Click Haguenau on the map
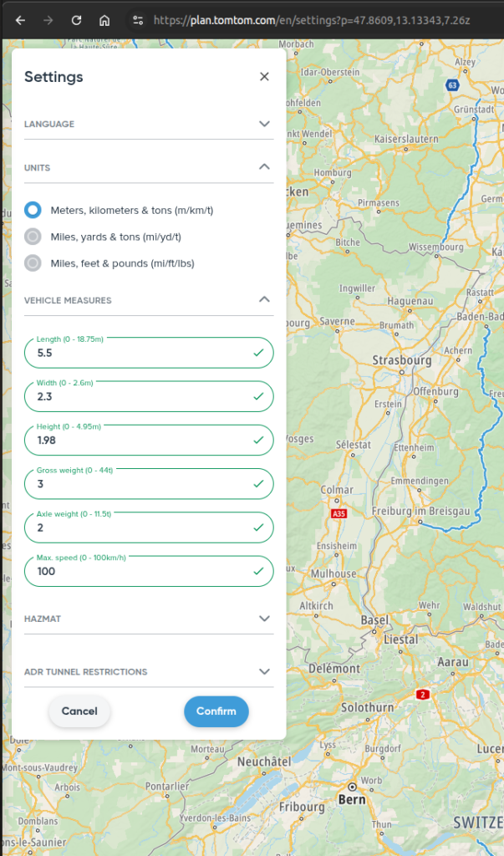This screenshot has width=504, height=856. (x=410, y=301)
